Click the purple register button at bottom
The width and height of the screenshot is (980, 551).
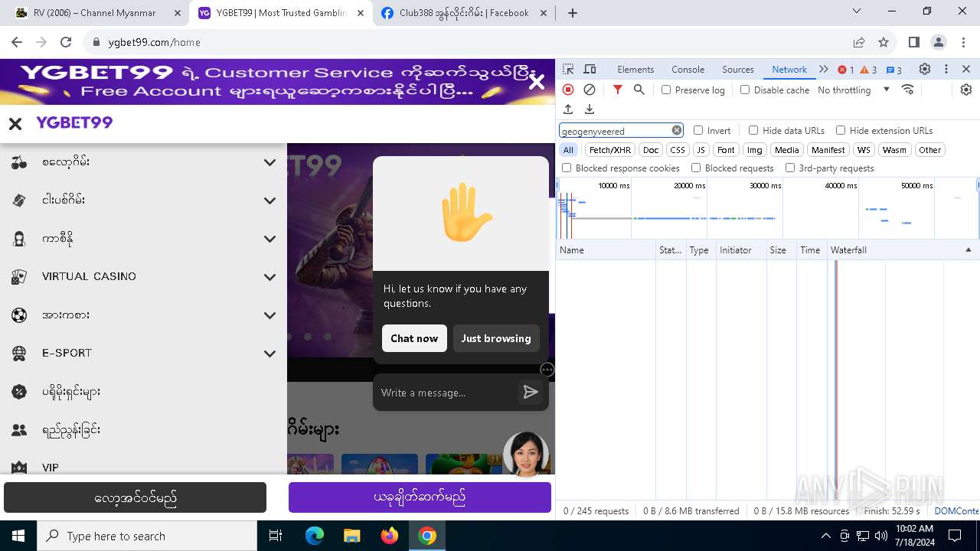(420, 497)
